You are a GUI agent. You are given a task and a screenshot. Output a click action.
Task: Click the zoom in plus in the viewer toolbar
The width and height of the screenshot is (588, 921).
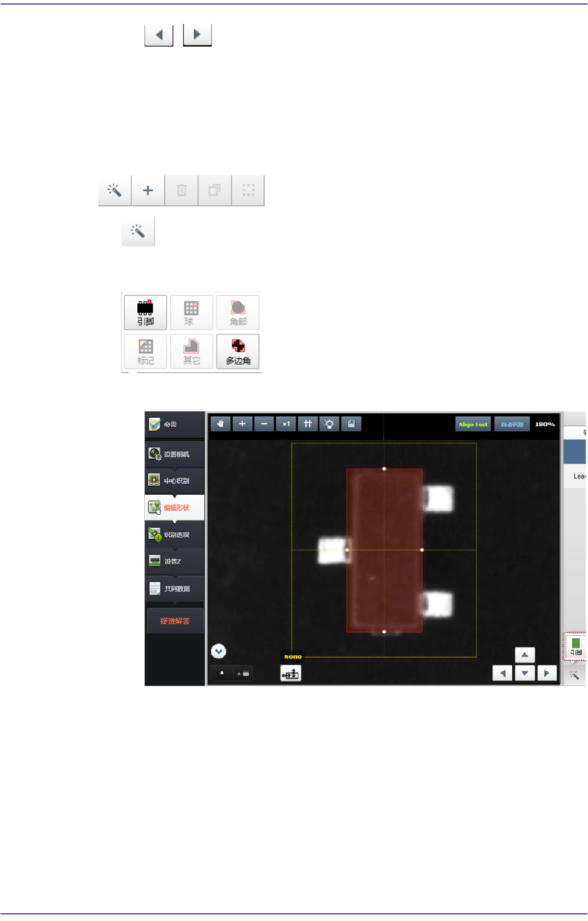(x=242, y=424)
